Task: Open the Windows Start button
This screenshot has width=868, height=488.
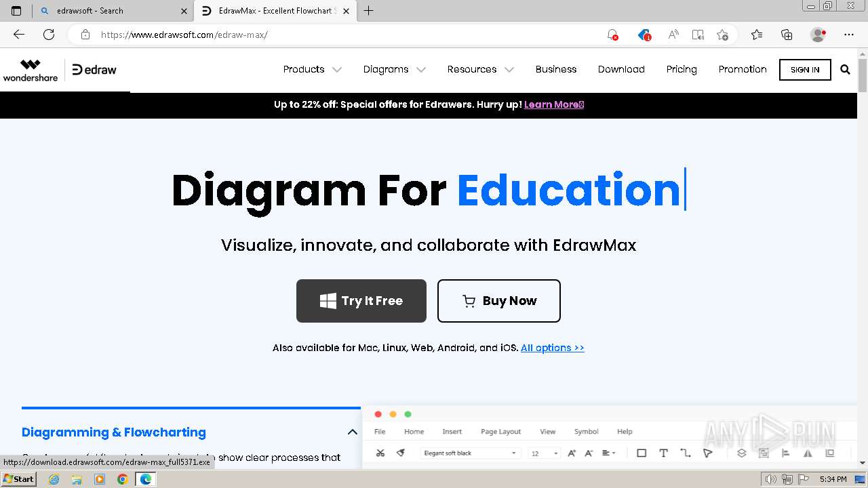Action: click(x=18, y=479)
